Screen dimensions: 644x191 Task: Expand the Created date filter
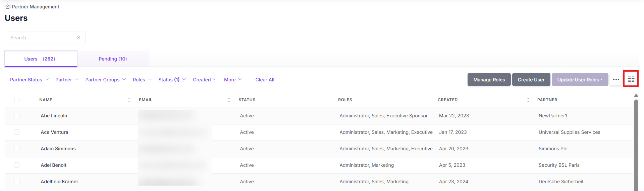205,80
